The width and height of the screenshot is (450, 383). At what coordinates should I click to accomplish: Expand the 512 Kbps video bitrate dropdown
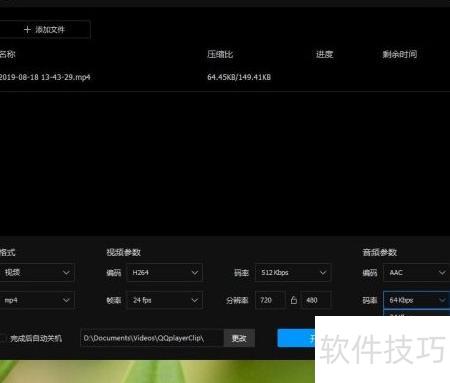(x=293, y=272)
